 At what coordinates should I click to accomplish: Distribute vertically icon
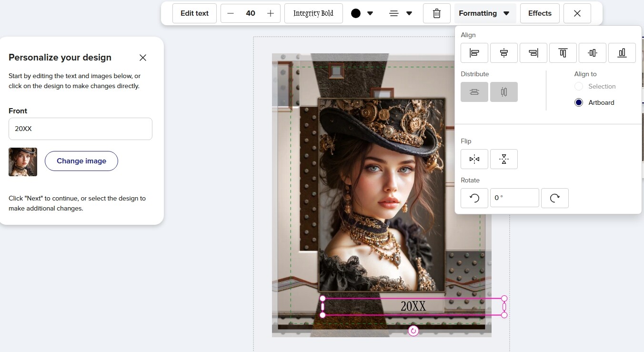coord(504,92)
